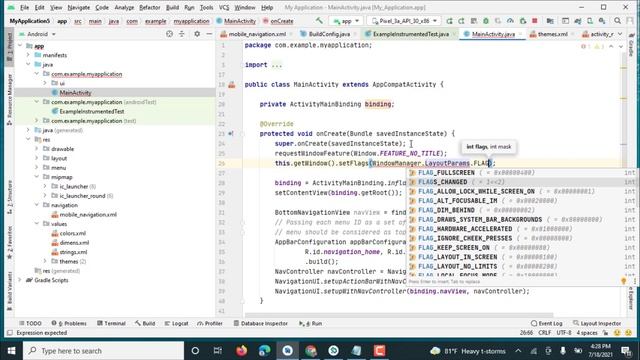Open the TODO tool window
Viewport: 640px width, 360px height.
[x=30, y=323]
